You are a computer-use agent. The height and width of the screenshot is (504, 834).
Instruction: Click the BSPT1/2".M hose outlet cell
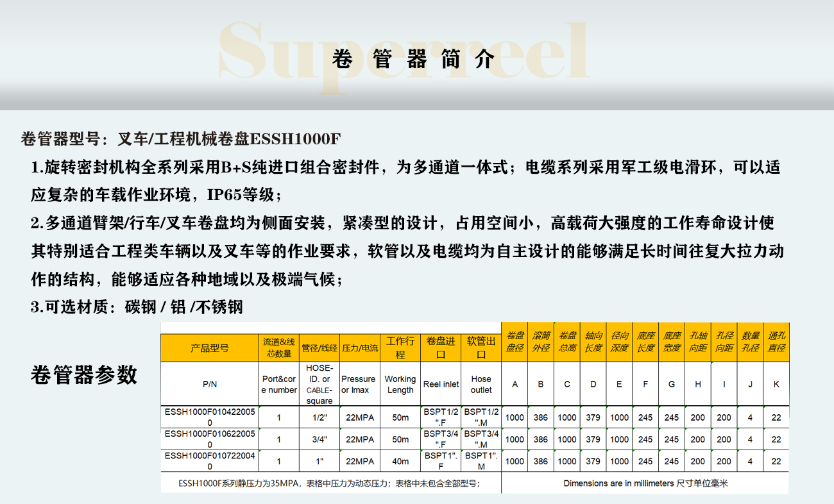(481, 417)
